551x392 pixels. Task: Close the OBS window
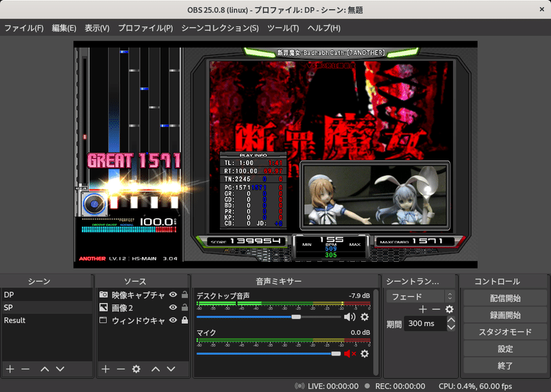541,10
